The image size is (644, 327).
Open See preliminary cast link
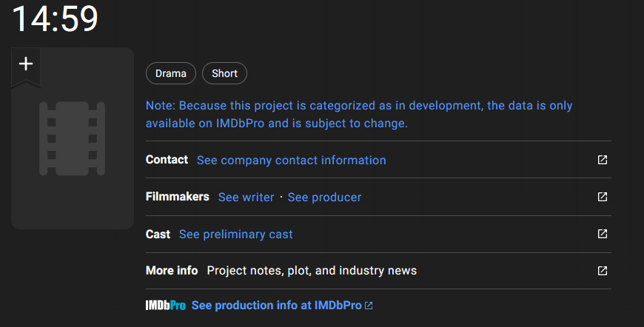point(235,235)
